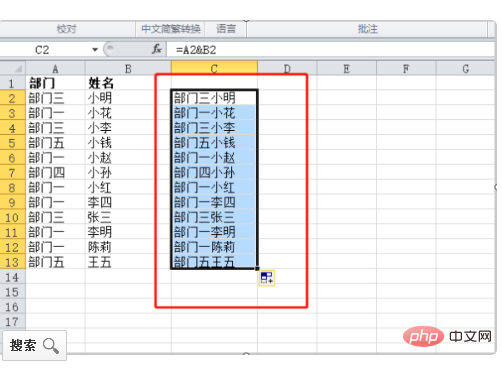Click cell with 小赵
This screenshot has width=502, height=369.
click(128, 157)
